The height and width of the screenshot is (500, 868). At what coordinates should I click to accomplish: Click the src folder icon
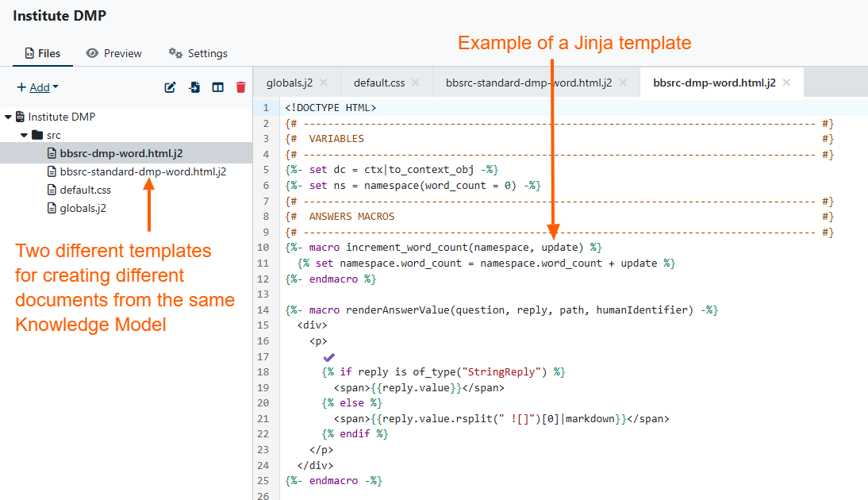coord(37,135)
